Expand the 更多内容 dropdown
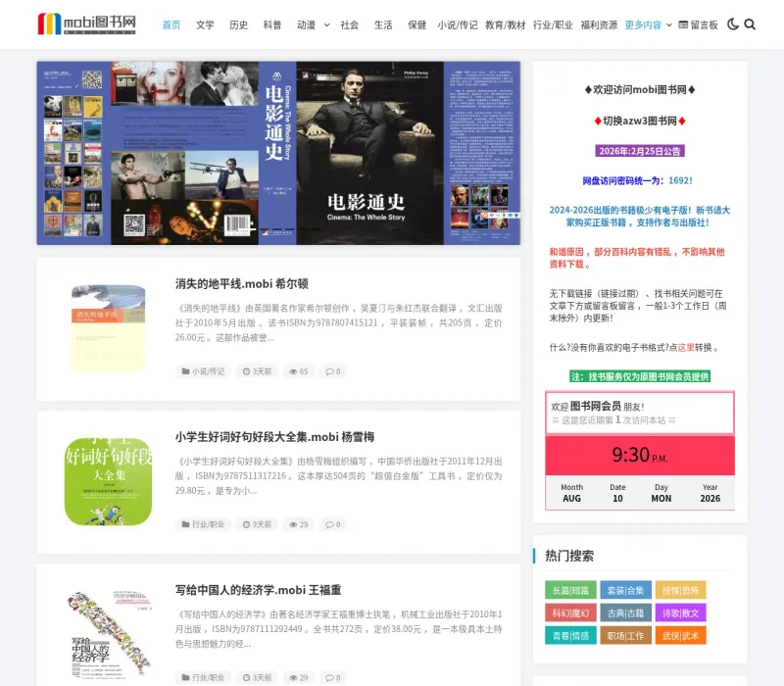This screenshot has width=784, height=686. tap(648, 24)
